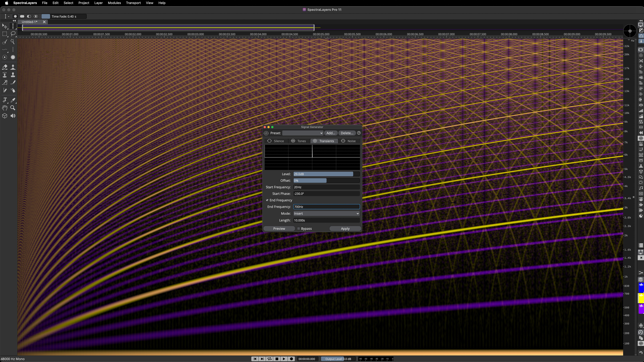Click the Play transport button
Viewport: 644px width, 362px height.
coord(284,359)
